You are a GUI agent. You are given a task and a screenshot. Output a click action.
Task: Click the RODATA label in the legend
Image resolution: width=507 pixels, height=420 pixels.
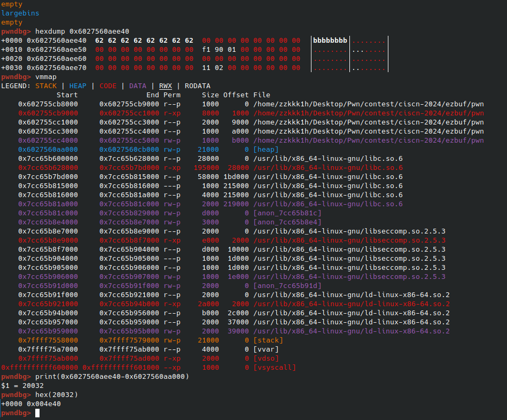198,86
